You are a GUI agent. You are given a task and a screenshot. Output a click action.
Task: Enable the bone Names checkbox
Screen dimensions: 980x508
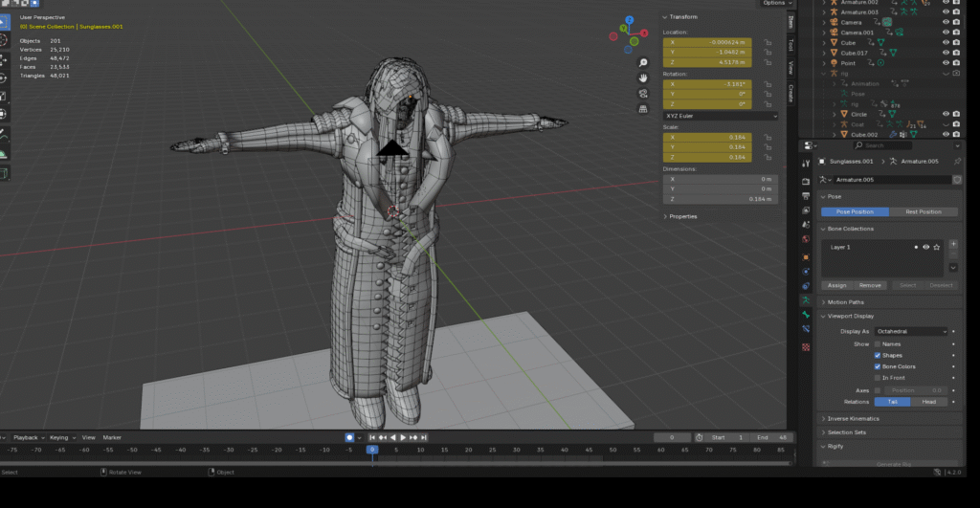878,343
